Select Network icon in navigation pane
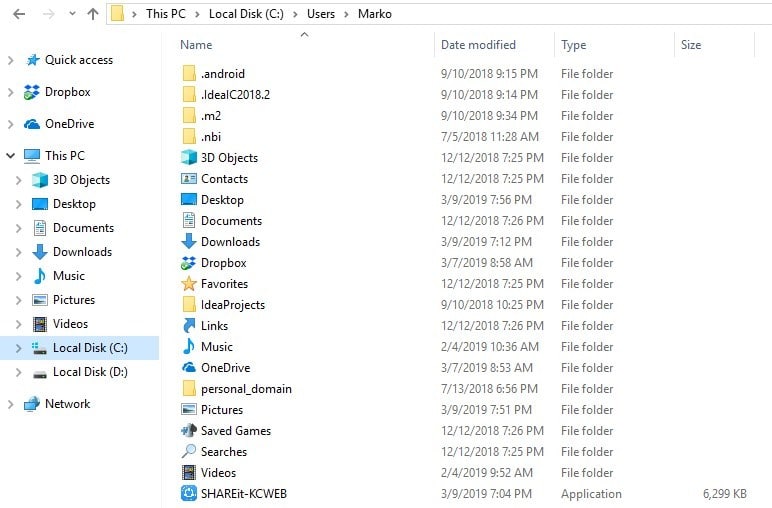The height and width of the screenshot is (508, 772). (32, 404)
